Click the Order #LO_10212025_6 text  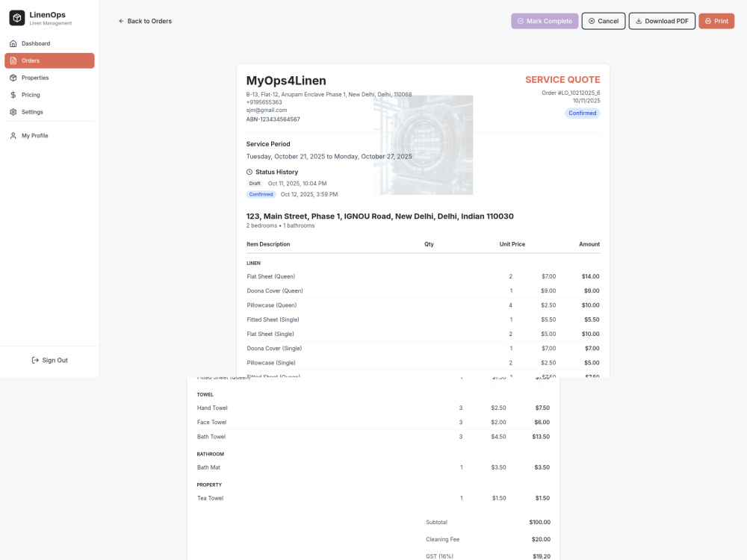click(x=571, y=93)
